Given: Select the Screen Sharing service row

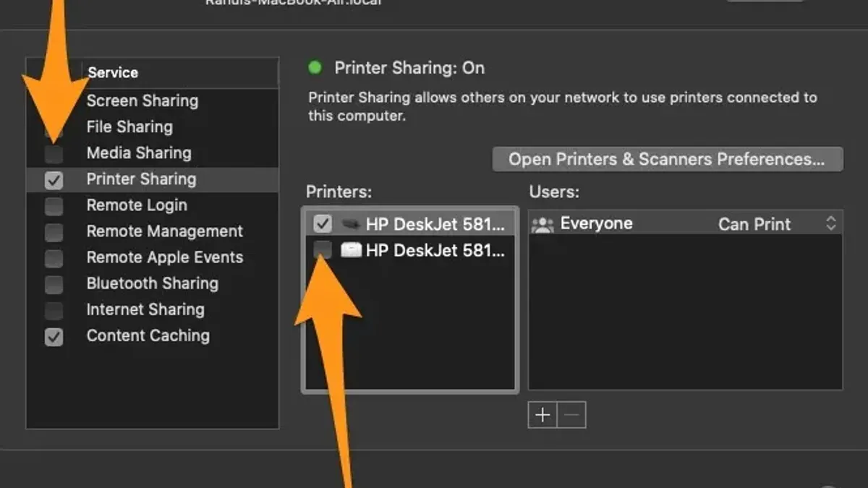Looking at the screenshot, I should click(153, 101).
